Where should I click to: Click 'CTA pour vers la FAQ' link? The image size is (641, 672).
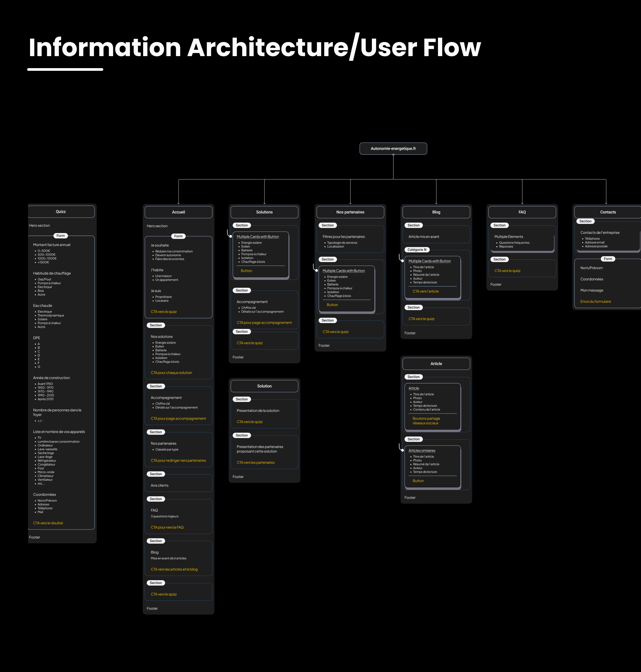click(x=167, y=527)
